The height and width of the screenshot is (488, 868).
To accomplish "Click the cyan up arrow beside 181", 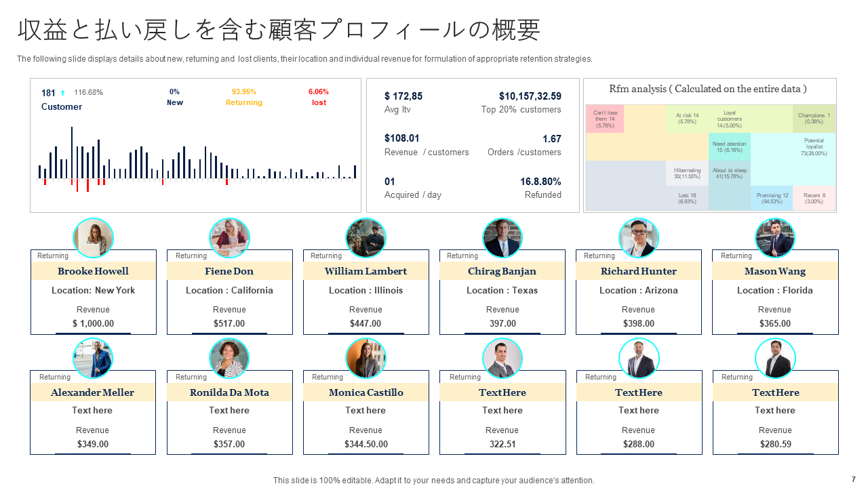I will [63, 93].
